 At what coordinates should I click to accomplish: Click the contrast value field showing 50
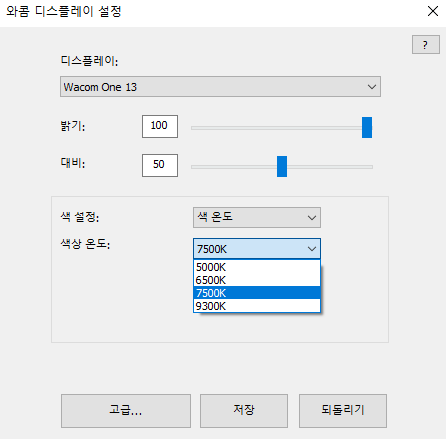160,165
